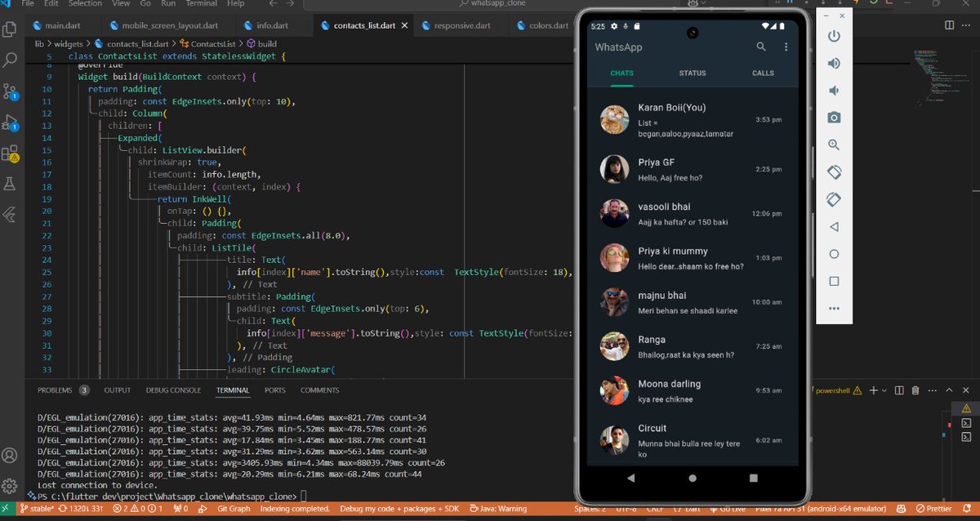Open Run and Debug view
This screenshot has height=521, width=980.
pyautogui.click(x=11, y=122)
